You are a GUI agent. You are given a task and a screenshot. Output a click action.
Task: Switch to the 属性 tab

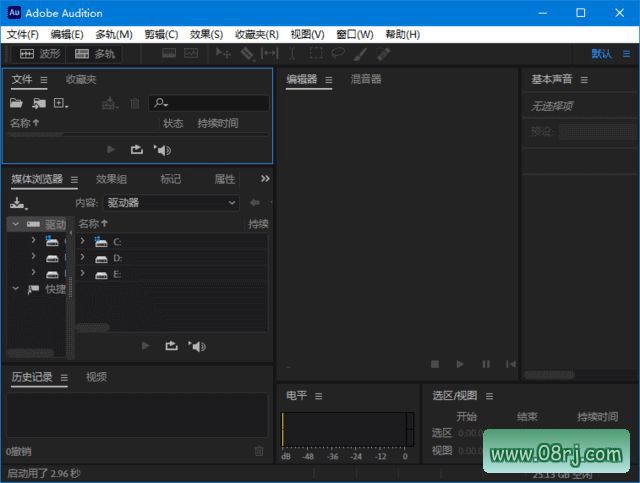pos(225,179)
